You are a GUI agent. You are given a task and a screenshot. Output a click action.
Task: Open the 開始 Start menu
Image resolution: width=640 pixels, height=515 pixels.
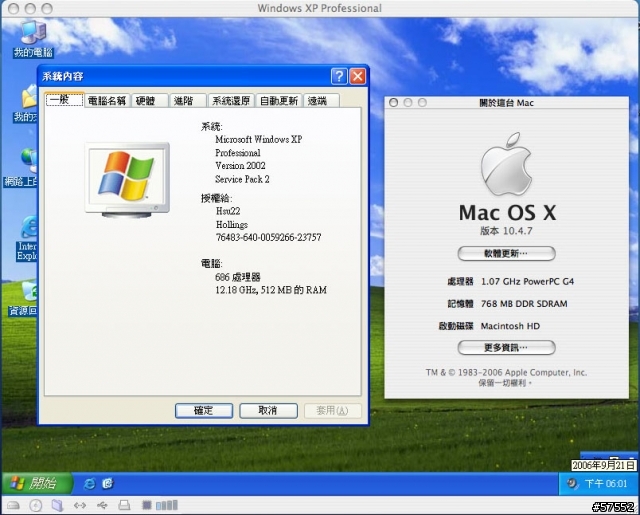coord(38,484)
